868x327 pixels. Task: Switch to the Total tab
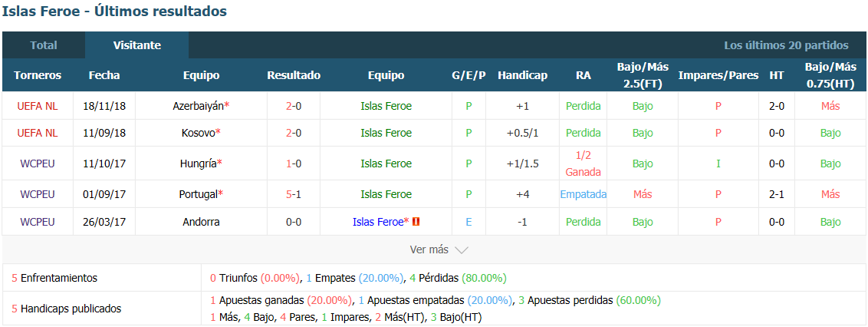pyautogui.click(x=44, y=45)
